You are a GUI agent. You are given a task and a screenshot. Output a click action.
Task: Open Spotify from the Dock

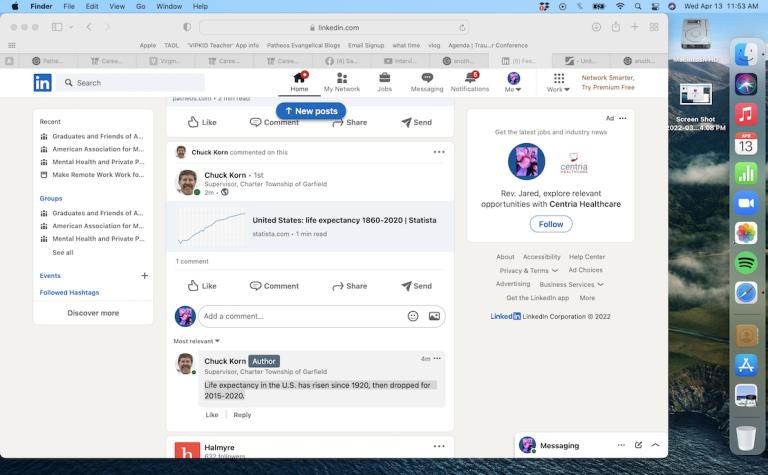pos(746,263)
